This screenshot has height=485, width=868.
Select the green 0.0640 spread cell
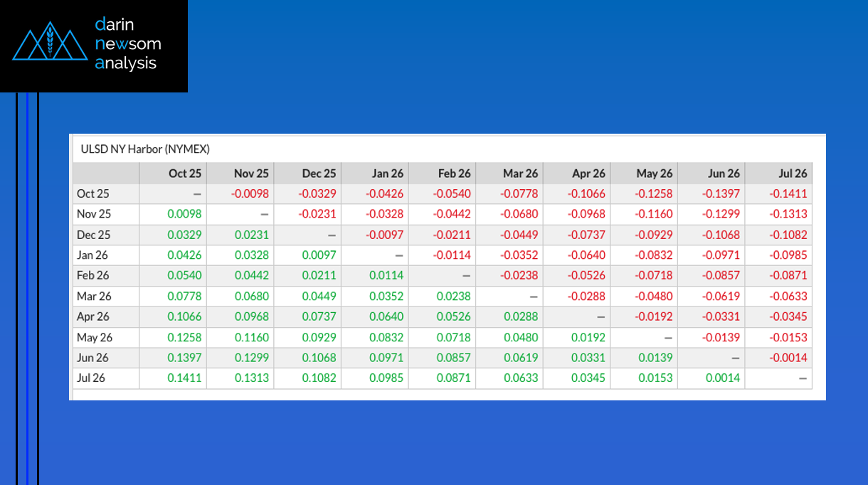386,317
